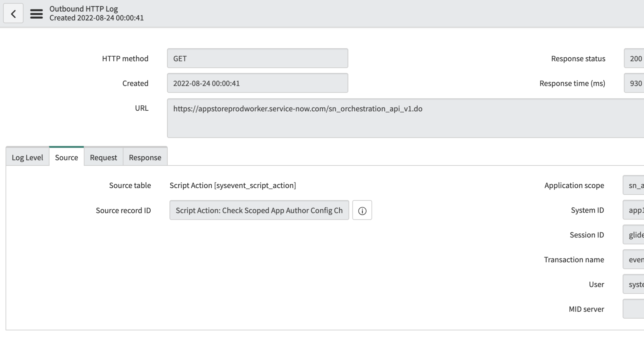The height and width of the screenshot is (339, 644).
Task: Click the empty MID server field
Action: (x=635, y=309)
